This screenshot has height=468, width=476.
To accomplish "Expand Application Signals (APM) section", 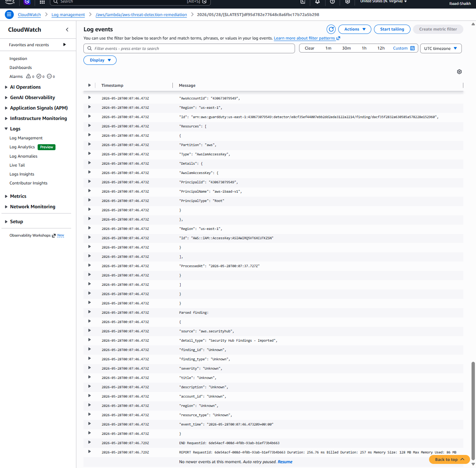I will pyautogui.click(x=6, y=108).
